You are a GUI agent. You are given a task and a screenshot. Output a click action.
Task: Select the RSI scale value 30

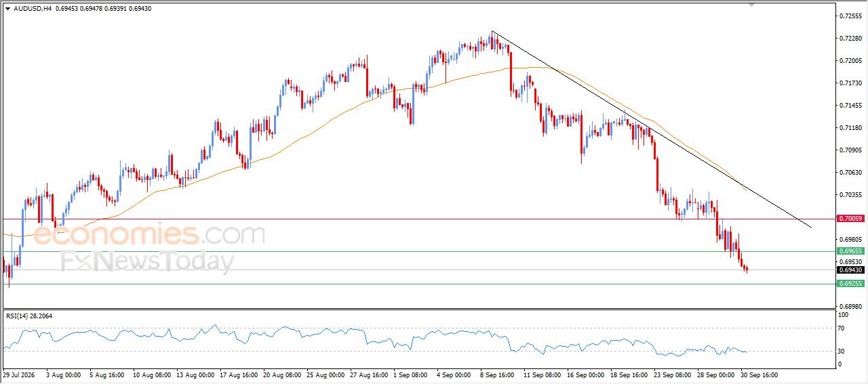point(843,351)
